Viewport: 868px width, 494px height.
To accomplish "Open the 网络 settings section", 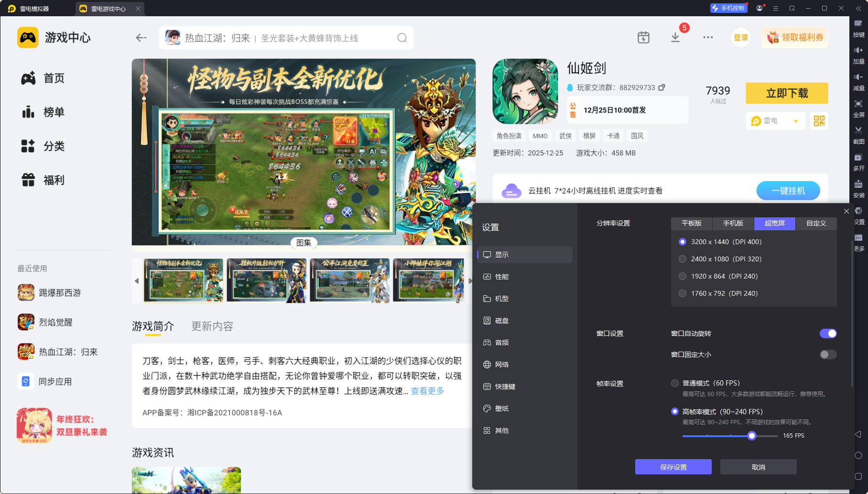I will (x=525, y=365).
